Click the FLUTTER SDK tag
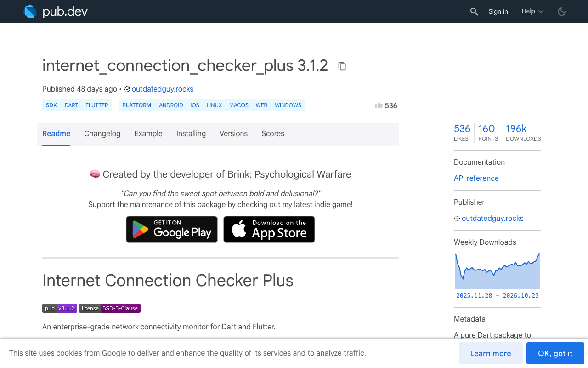This screenshot has width=588, height=368. coord(97,105)
